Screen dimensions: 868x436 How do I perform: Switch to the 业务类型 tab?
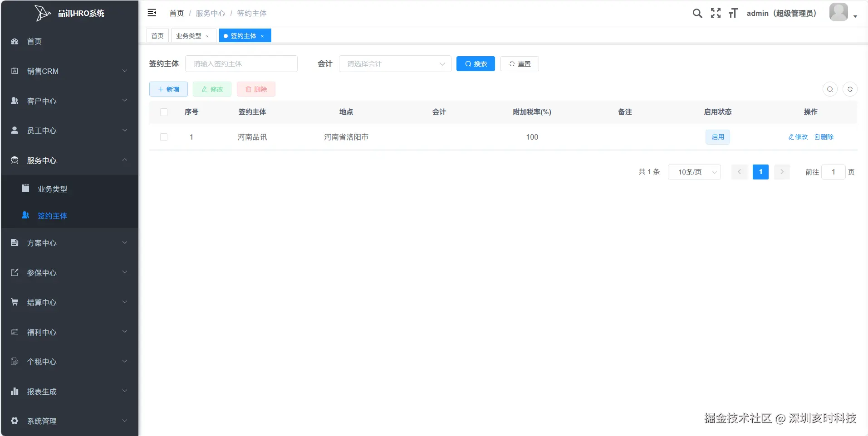click(194, 36)
